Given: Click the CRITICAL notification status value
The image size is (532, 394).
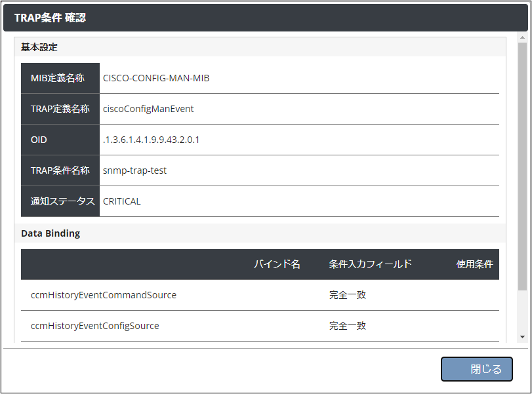Looking at the screenshot, I should pos(122,201).
